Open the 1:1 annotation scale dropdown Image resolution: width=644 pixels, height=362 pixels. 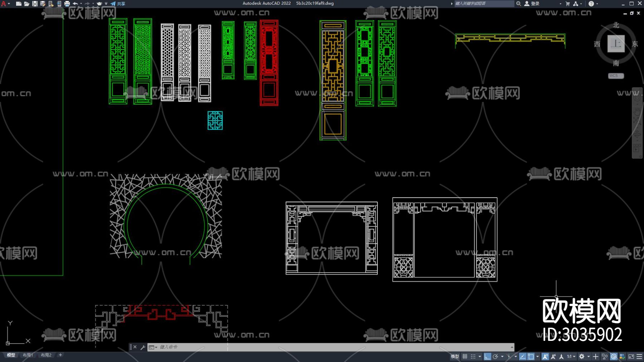click(571, 357)
